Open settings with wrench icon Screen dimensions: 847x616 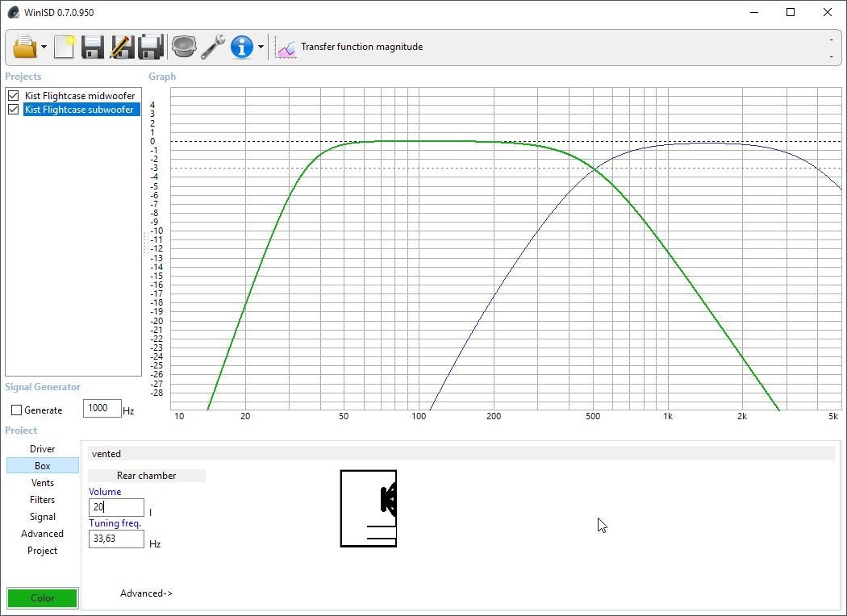click(213, 47)
